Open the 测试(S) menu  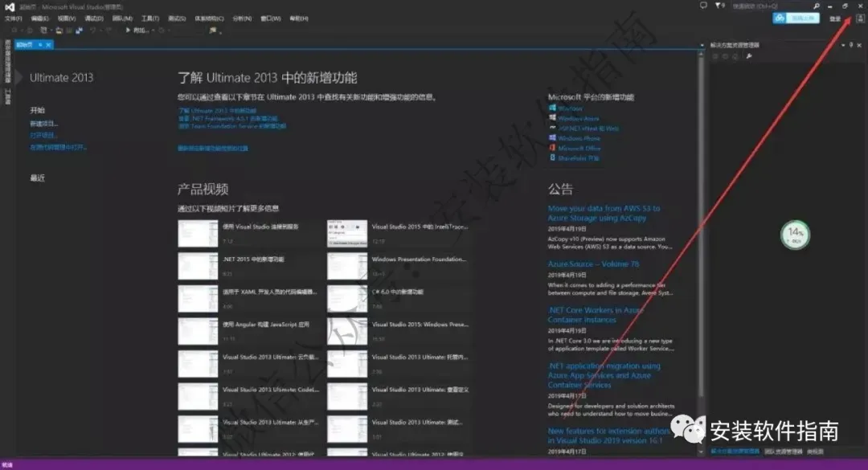(x=177, y=18)
